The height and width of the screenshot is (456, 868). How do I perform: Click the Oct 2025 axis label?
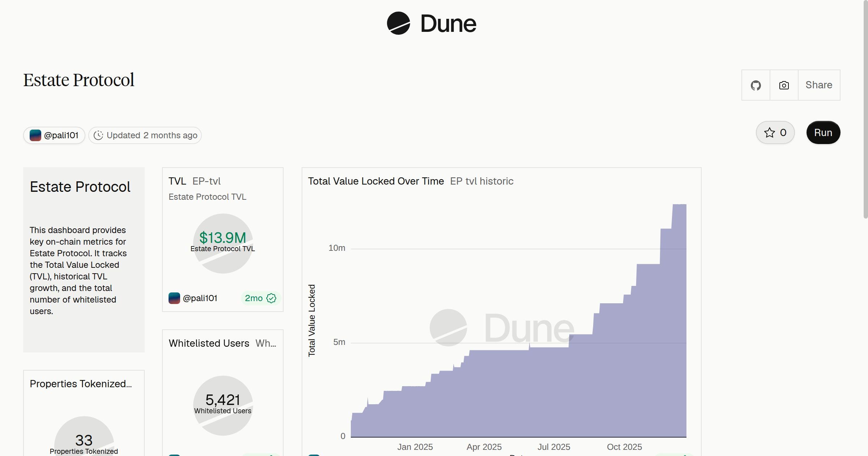click(x=624, y=447)
